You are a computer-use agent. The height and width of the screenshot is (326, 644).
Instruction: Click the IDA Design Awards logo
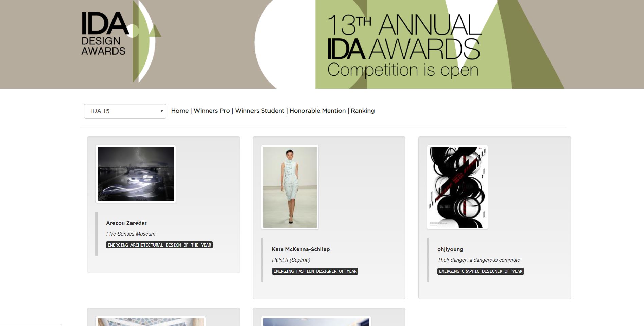pos(121,41)
